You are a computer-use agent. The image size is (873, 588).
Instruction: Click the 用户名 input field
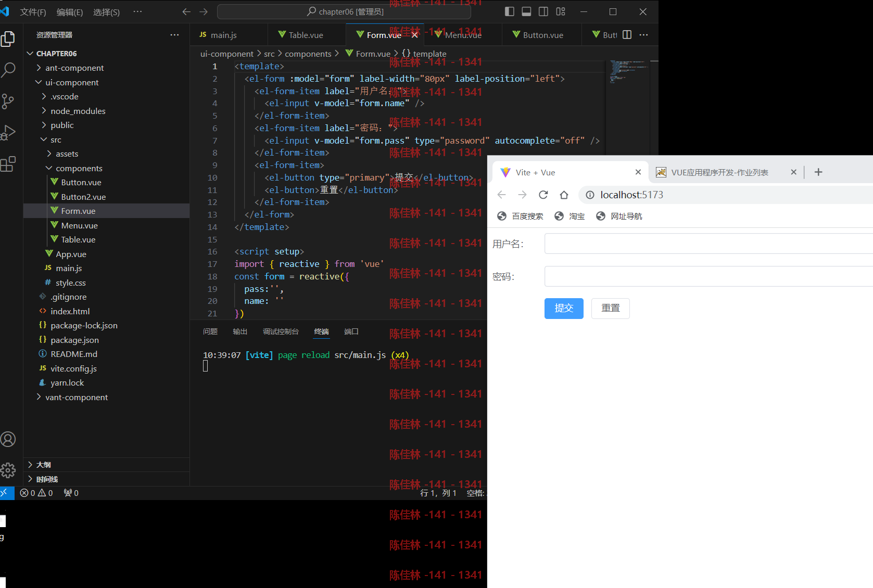coord(708,244)
